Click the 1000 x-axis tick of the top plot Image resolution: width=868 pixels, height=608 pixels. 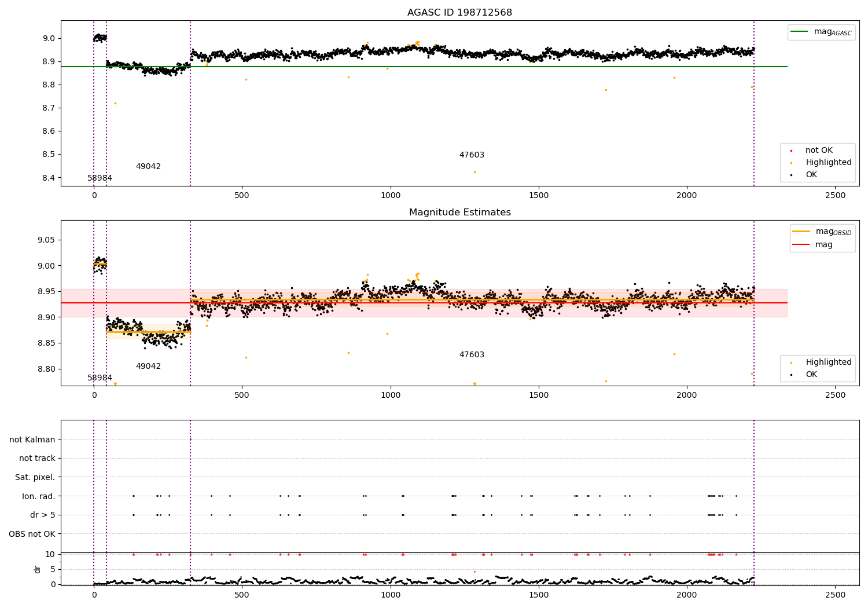tap(391, 195)
